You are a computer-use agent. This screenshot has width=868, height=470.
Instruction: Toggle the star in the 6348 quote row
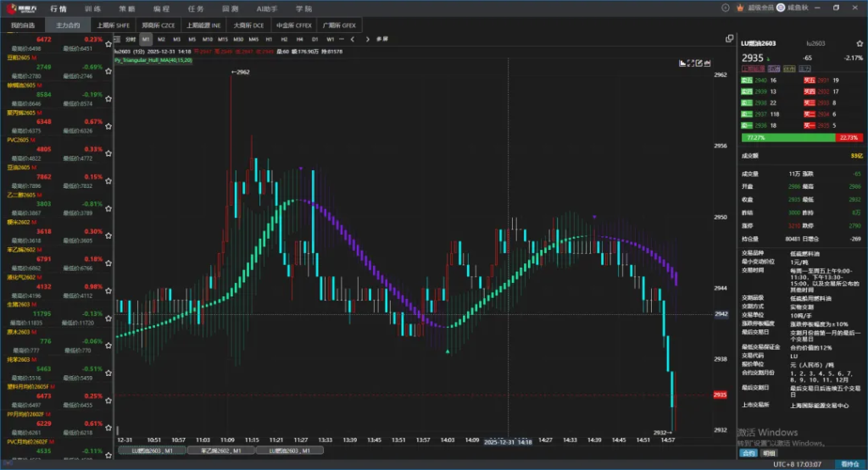pyautogui.click(x=108, y=126)
